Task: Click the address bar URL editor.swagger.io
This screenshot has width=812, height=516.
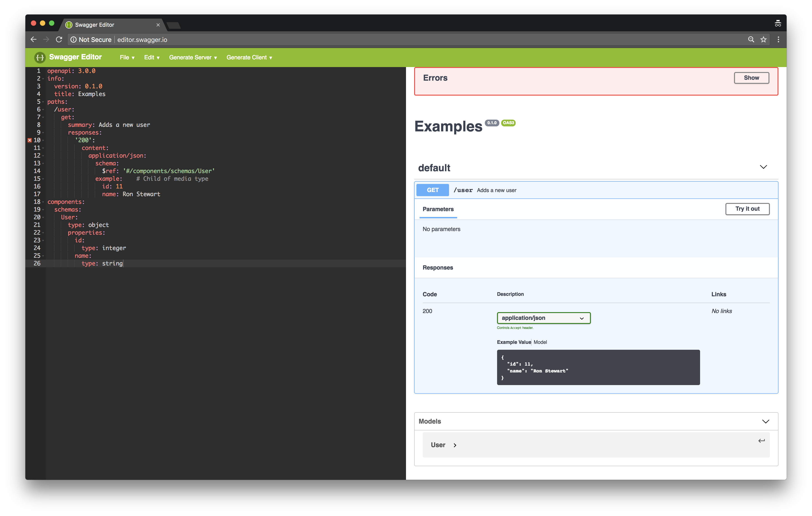Action: [x=142, y=39]
